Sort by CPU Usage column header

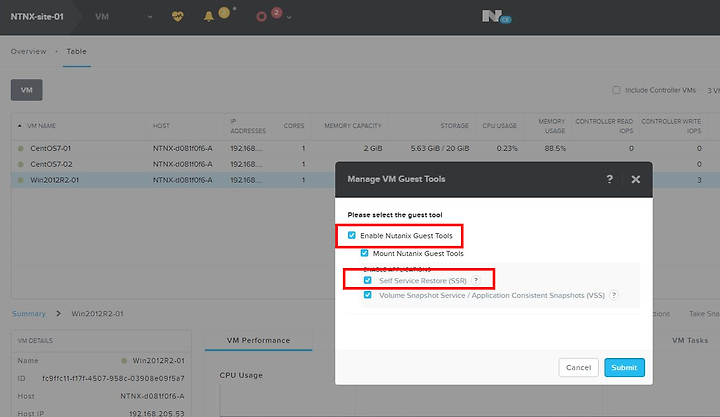click(x=500, y=126)
